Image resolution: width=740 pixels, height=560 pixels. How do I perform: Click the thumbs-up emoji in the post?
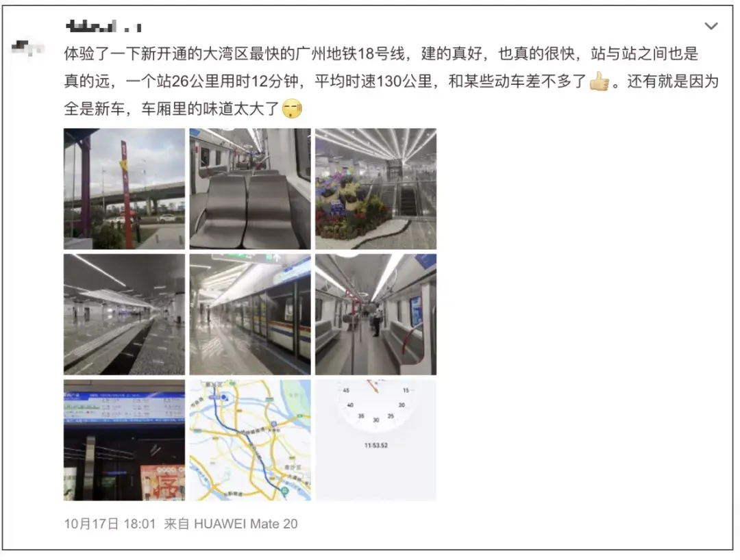(x=600, y=81)
